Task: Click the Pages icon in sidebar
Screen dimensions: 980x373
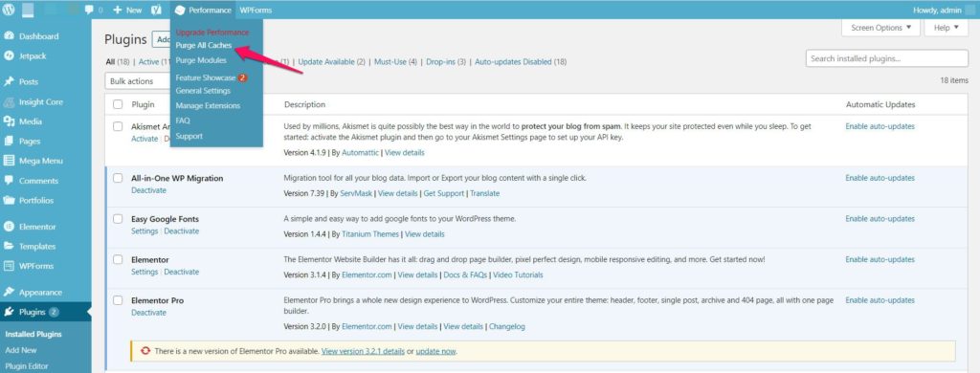Action: point(9,142)
